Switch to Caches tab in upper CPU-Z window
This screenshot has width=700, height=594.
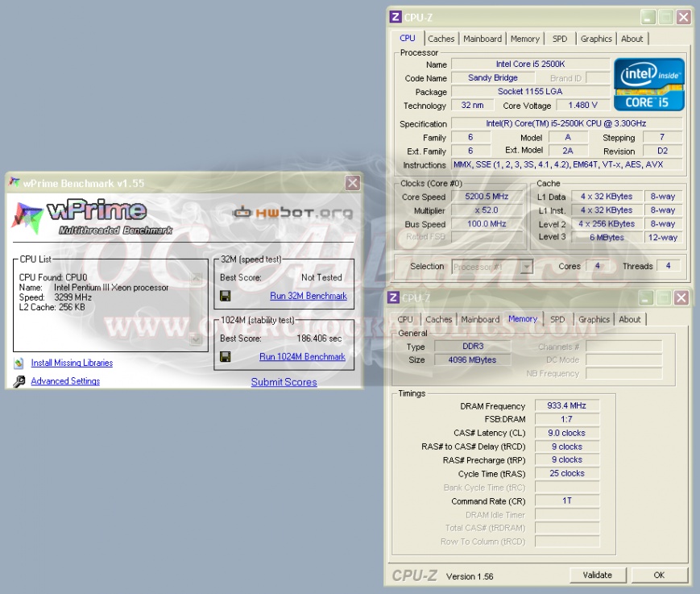[441, 39]
